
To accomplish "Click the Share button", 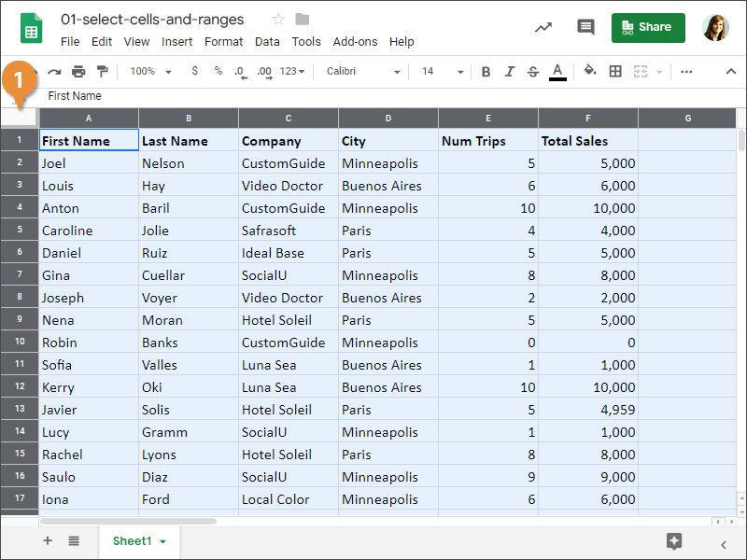I will coord(648,27).
